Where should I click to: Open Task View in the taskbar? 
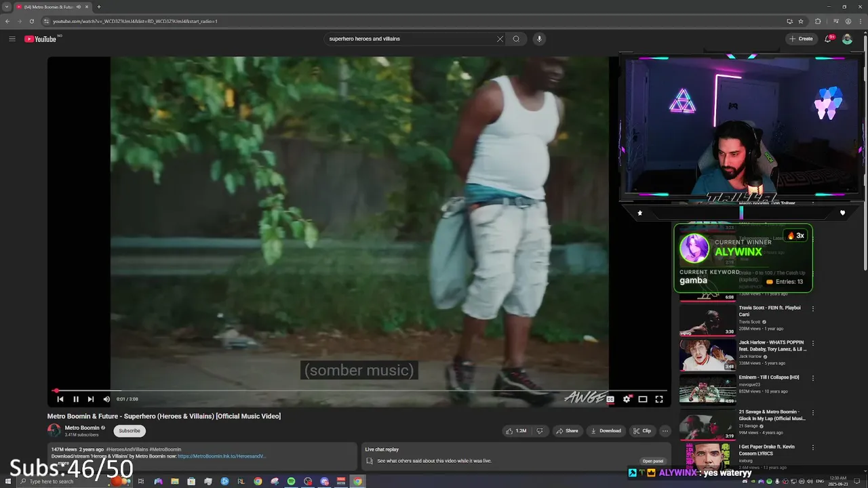click(141, 481)
